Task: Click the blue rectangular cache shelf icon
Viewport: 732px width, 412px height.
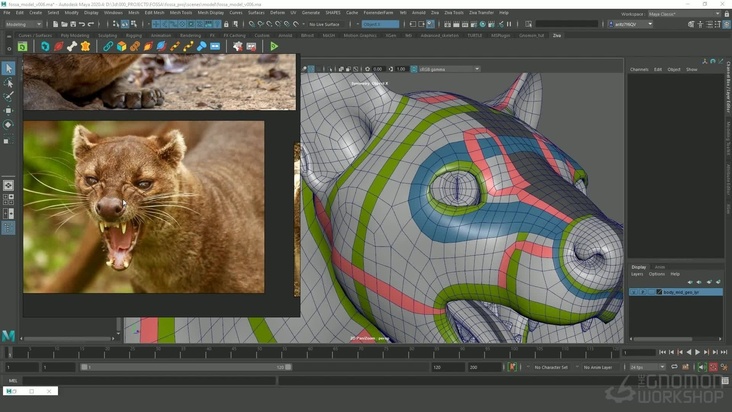Action: [x=215, y=46]
